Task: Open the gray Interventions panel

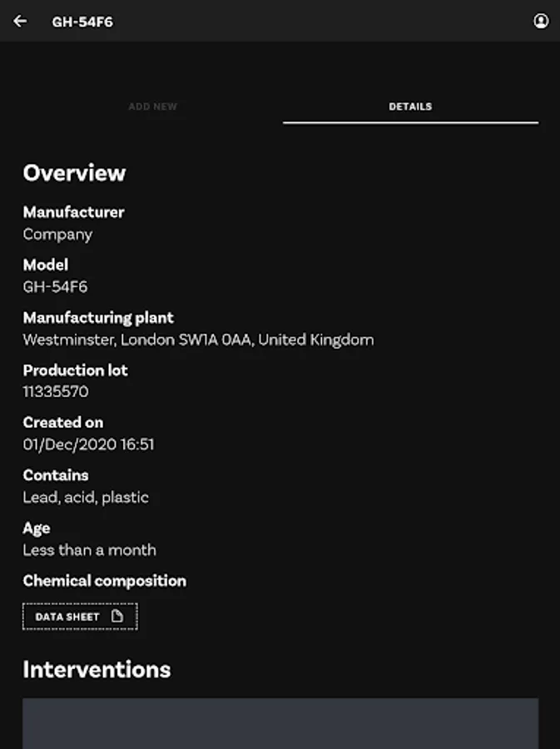Action: coord(280,722)
